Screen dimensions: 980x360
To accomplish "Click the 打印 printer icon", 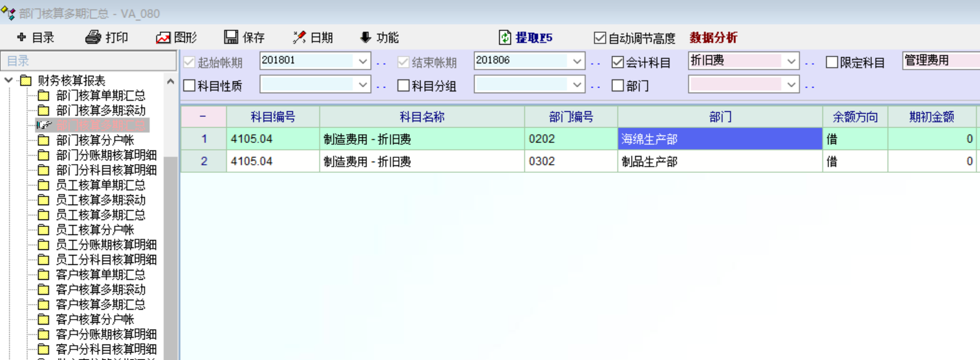I will (x=93, y=37).
